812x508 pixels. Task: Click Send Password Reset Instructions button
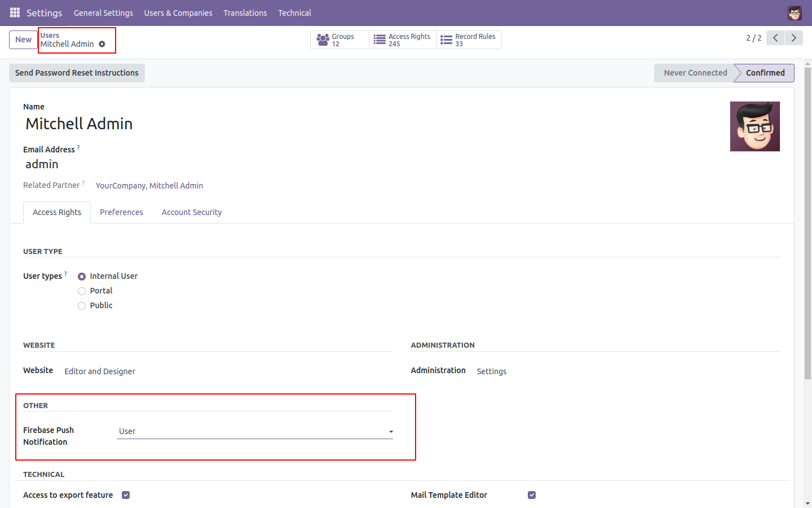coord(77,73)
